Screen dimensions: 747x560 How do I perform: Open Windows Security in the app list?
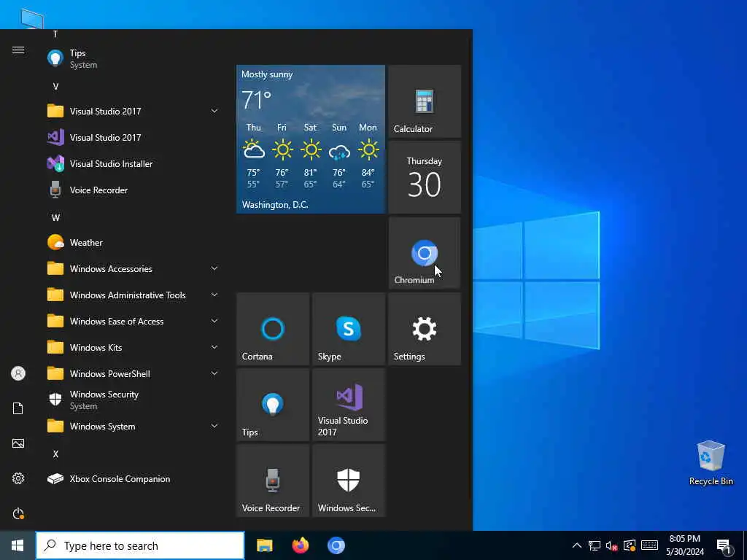[133, 400]
